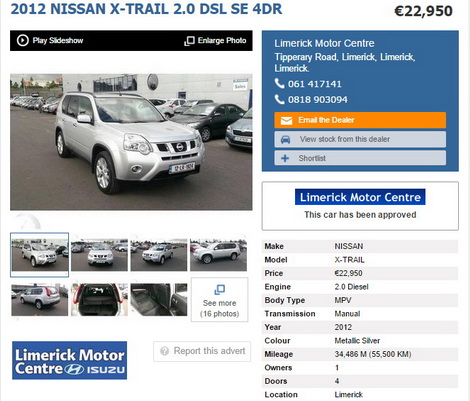The width and height of the screenshot is (470, 401).
Task: Report this advert
Action: click(202, 351)
